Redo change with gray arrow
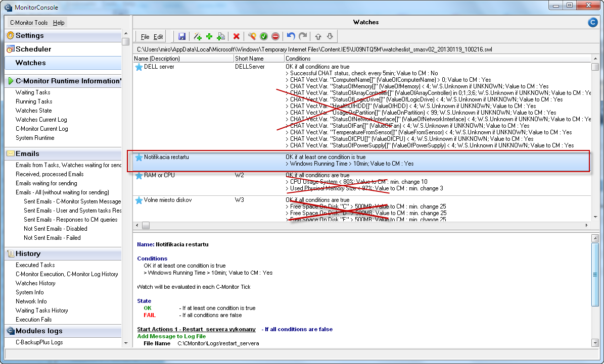Image resolution: width=604 pixels, height=364 pixels. pos(303,36)
